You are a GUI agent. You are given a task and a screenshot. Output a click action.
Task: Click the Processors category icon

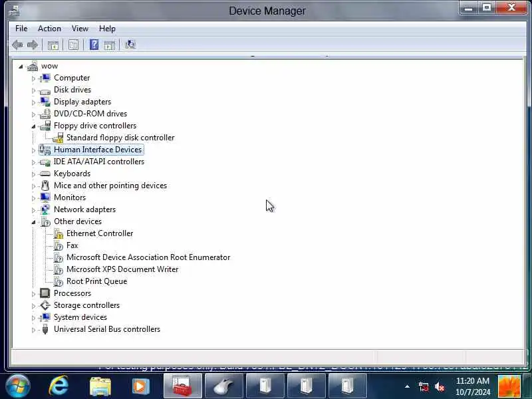coord(45,293)
